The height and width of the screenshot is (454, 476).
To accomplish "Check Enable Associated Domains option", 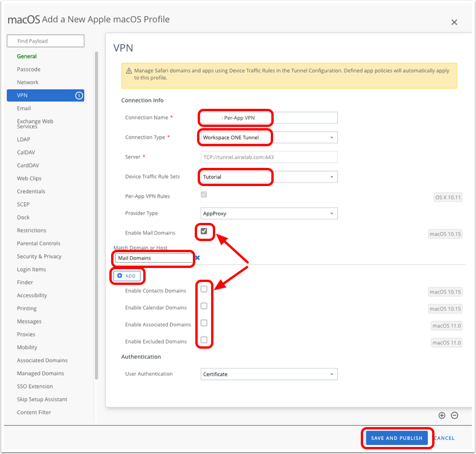I will tap(204, 323).
